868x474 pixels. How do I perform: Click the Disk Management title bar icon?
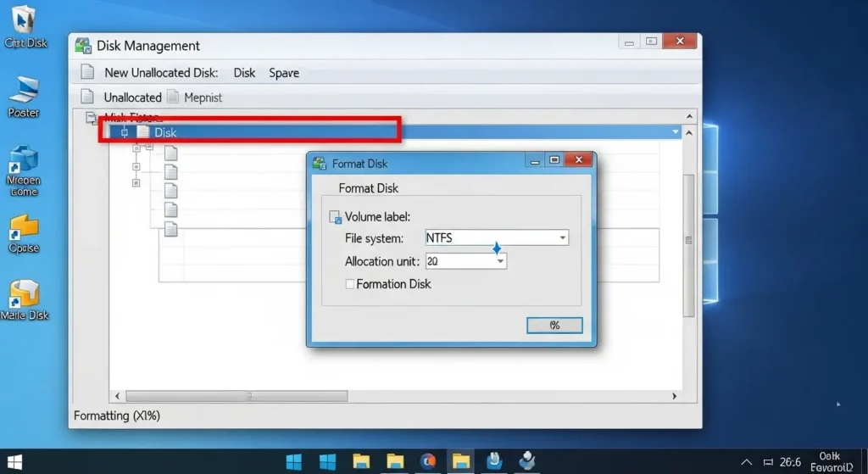84,46
